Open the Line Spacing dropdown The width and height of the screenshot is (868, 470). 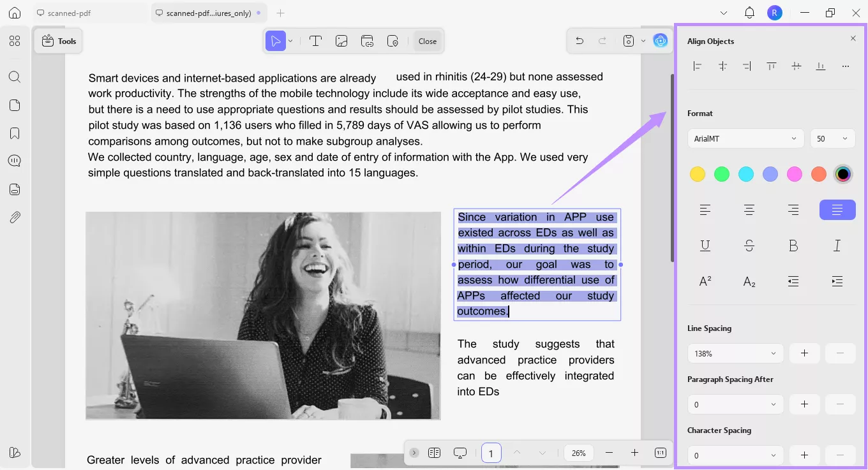click(735, 353)
